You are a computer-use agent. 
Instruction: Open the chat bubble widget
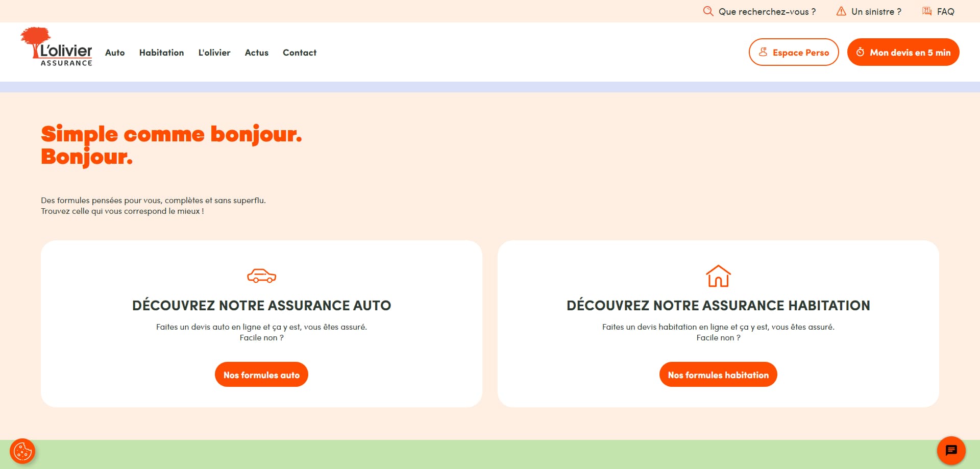tap(951, 451)
